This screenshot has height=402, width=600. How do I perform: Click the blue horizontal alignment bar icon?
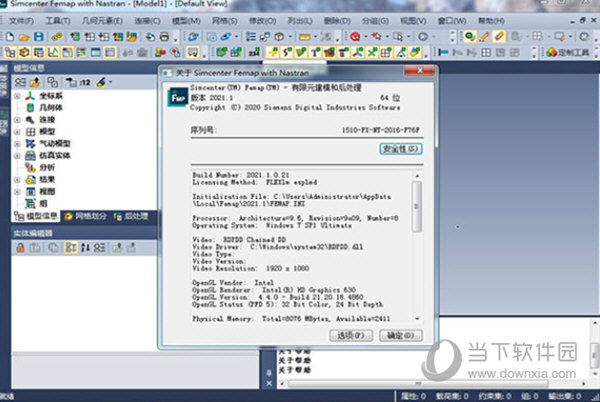click(x=443, y=52)
